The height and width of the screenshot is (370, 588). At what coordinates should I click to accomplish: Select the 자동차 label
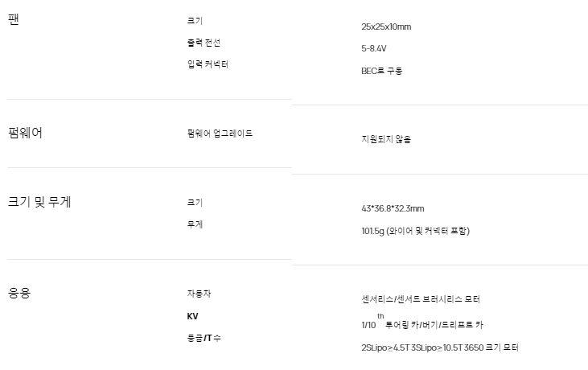click(199, 294)
